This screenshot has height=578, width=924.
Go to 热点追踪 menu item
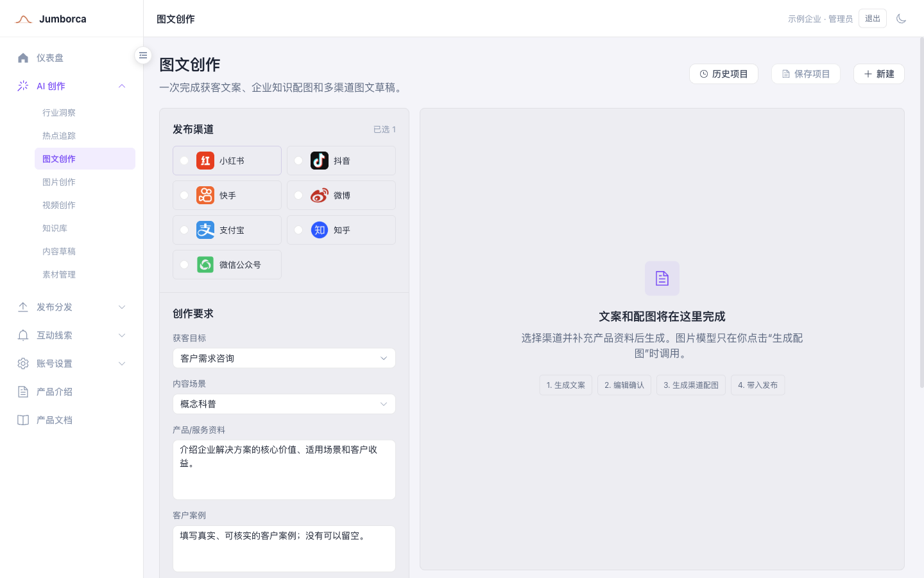click(85, 136)
